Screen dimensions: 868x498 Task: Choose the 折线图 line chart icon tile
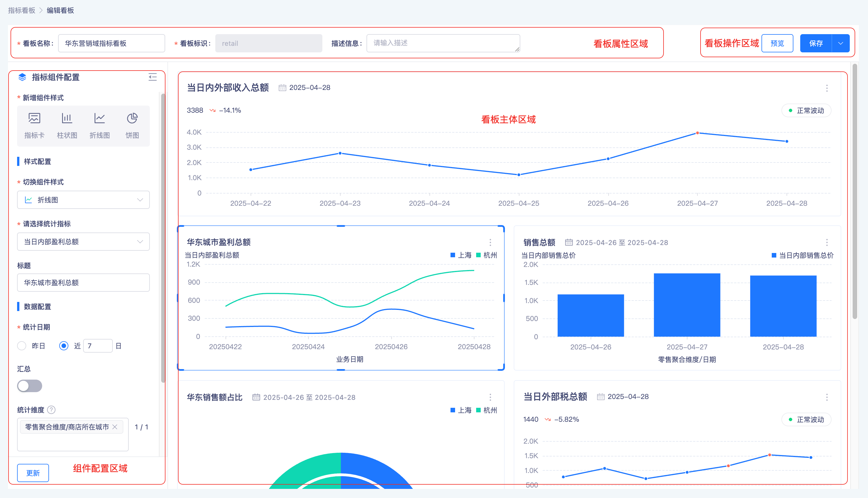pos(100,125)
